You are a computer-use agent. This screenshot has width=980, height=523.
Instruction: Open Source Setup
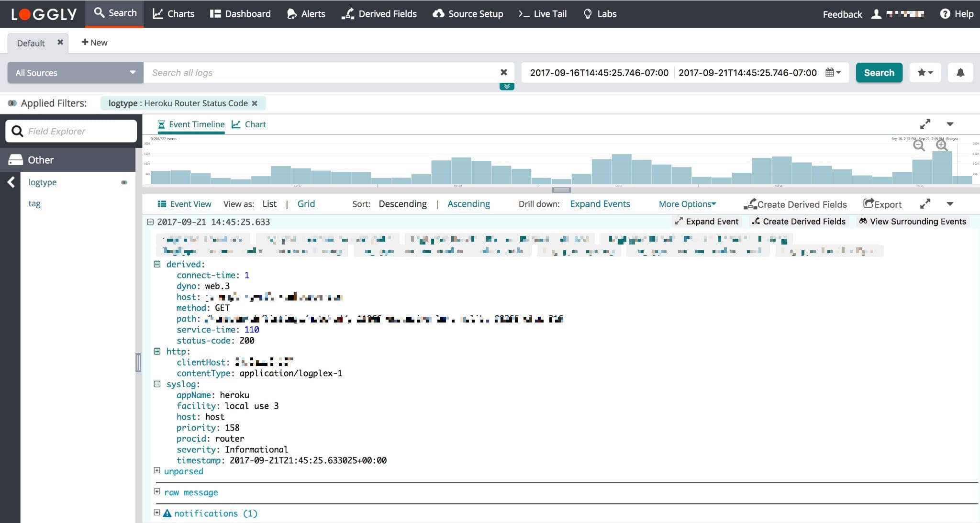click(x=468, y=13)
